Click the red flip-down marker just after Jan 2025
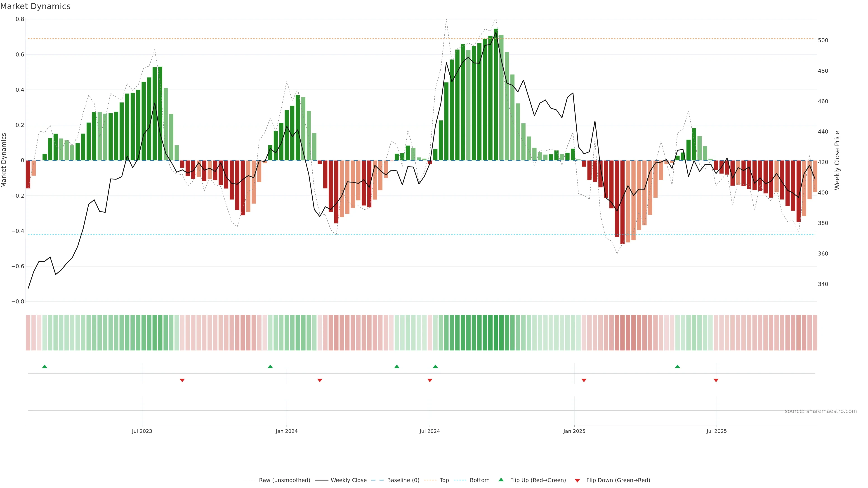868x488 pixels. pyautogui.click(x=584, y=380)
